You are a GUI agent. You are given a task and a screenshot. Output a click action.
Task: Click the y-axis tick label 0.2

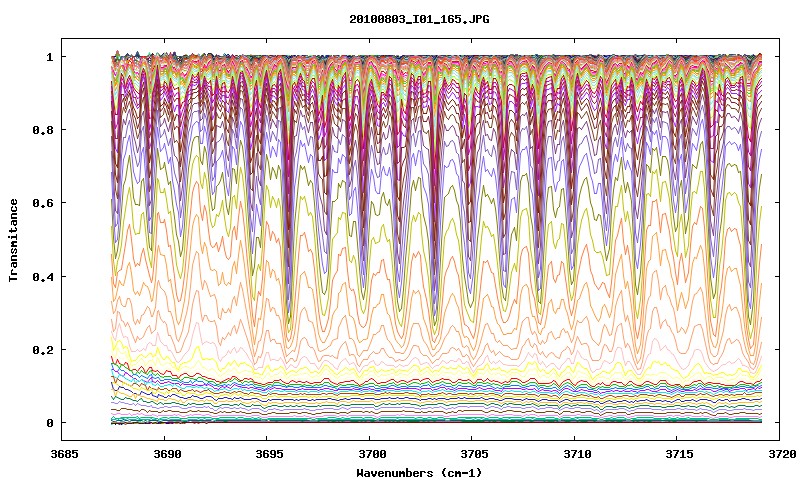(x=42, y=350)
